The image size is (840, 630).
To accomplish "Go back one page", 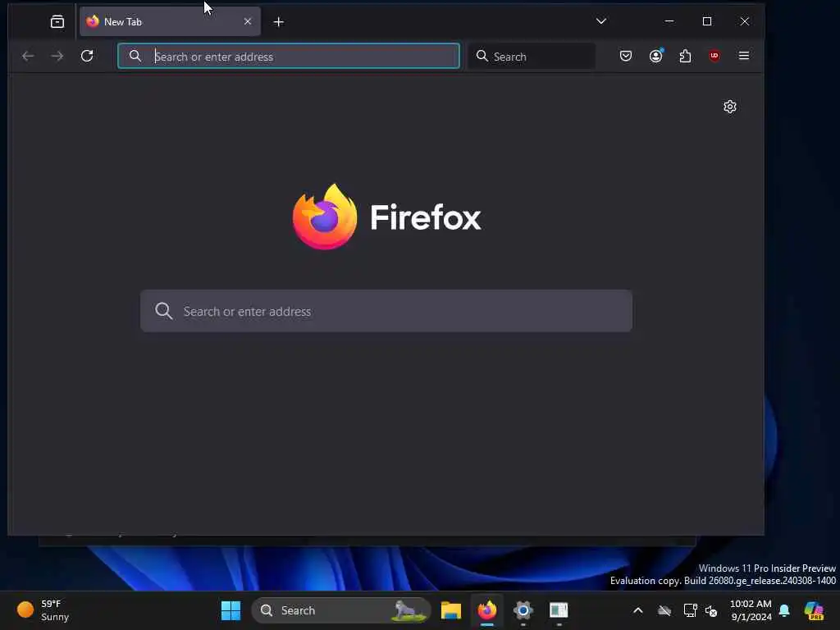I will [28, 56].
